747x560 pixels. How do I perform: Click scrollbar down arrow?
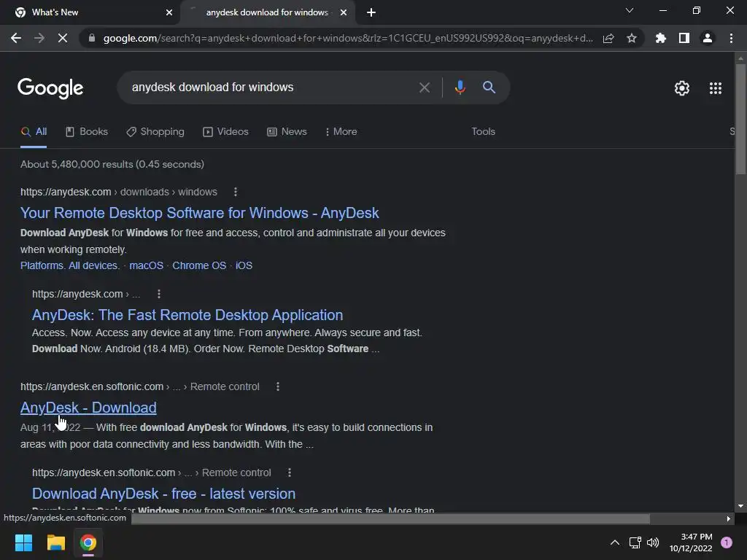pos(740,506)
